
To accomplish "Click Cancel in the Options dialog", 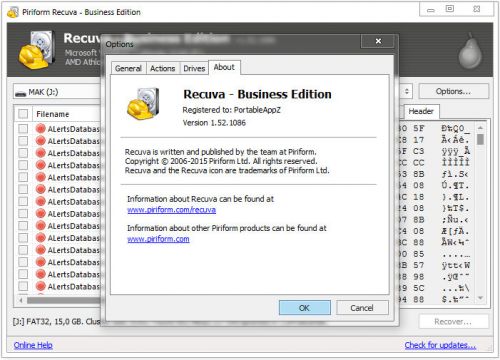I will [362, 308].
